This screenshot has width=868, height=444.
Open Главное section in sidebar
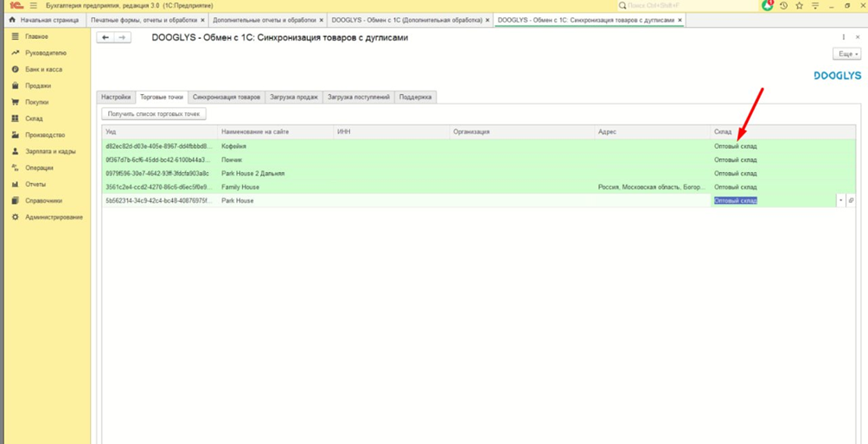coord(36,36)
